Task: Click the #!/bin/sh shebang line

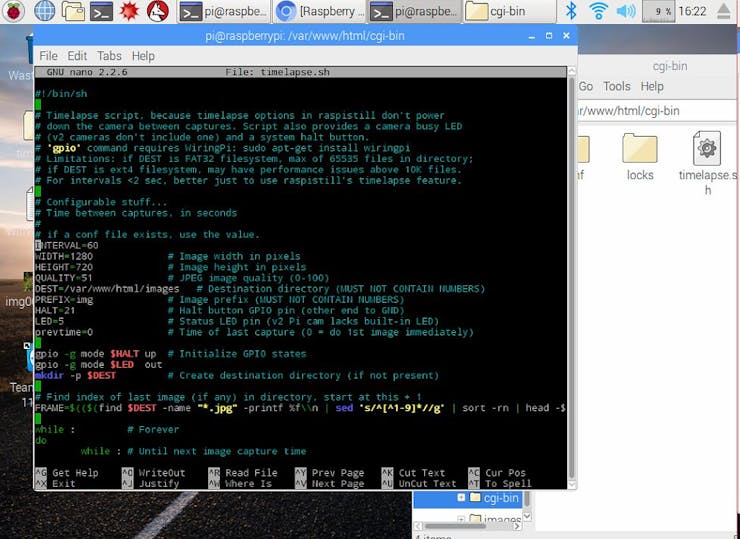Action: [x=61, y=93]
